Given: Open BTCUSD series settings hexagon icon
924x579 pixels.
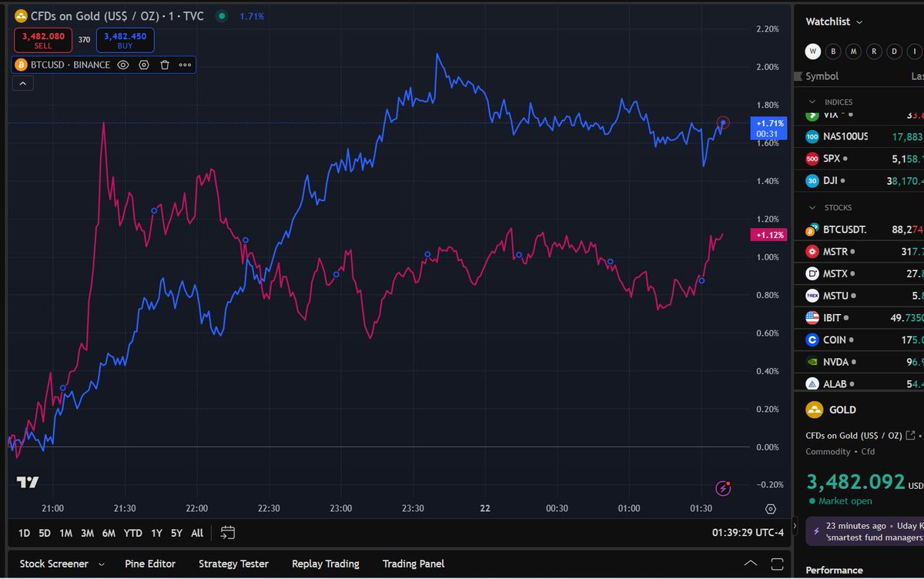Looking at the screenshot, I should coord(144,65).
